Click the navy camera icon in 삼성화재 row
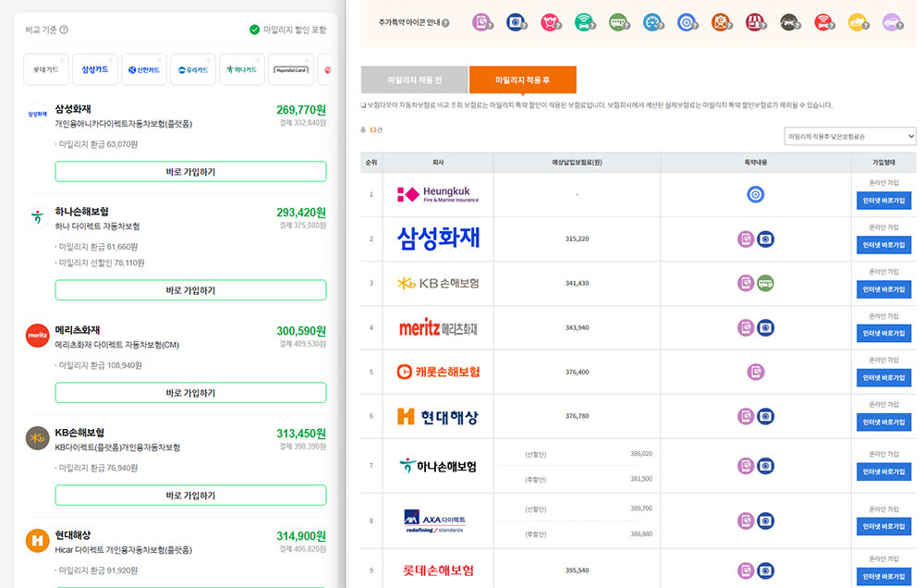 click(766, 239)
